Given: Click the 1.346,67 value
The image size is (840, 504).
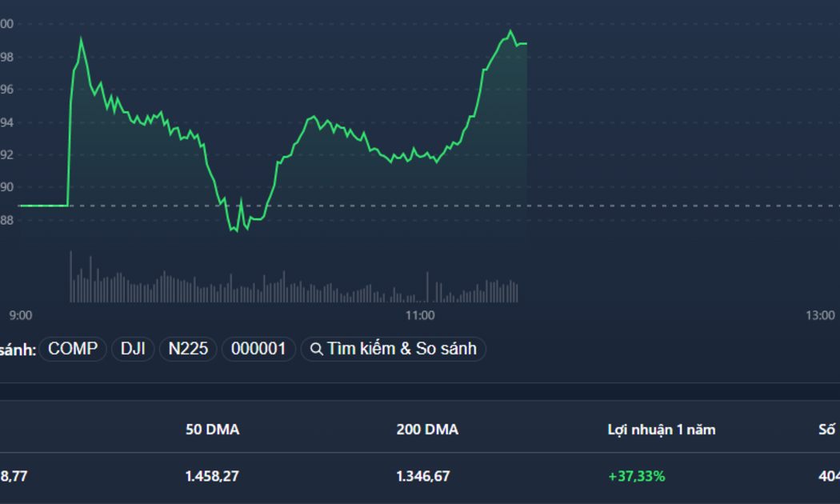Looking at the screenshot, I should click(422, 476).
